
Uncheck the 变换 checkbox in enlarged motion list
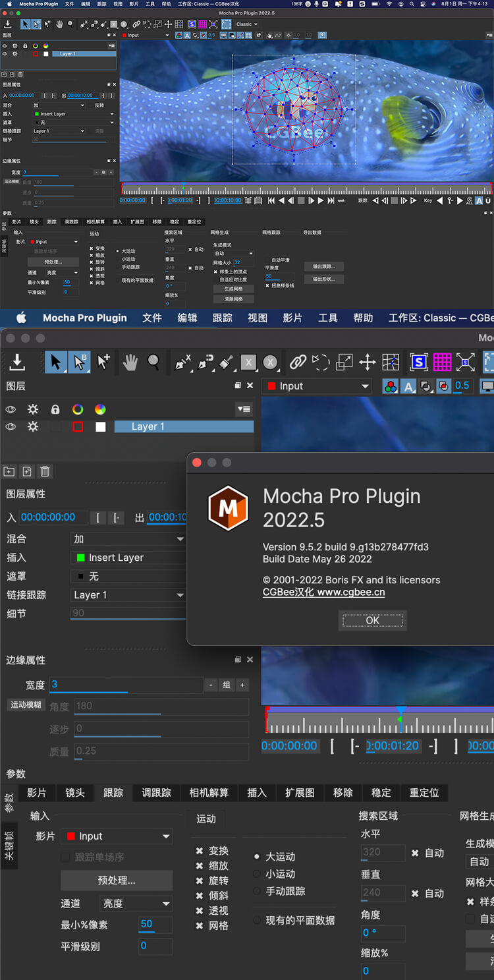199,851
